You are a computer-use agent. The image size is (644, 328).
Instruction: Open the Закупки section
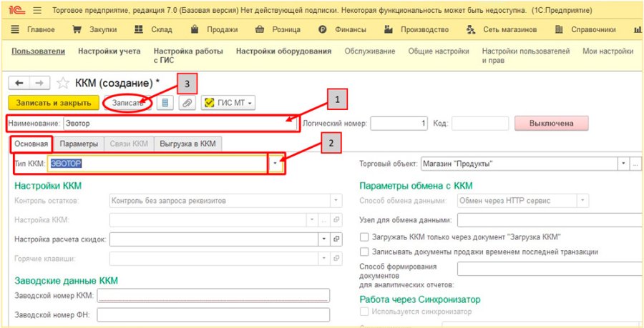click(x=94, y=29)
